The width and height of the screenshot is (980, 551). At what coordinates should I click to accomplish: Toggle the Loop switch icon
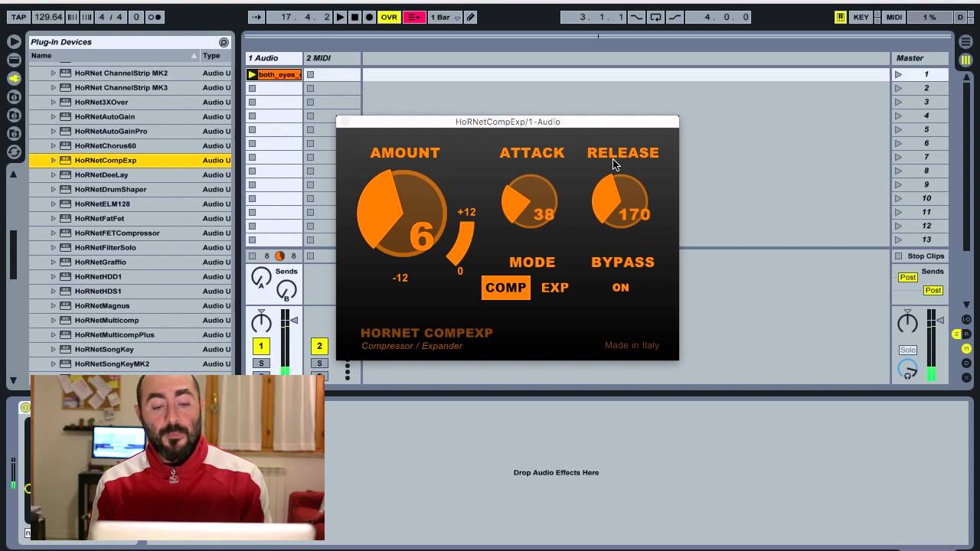656,17
